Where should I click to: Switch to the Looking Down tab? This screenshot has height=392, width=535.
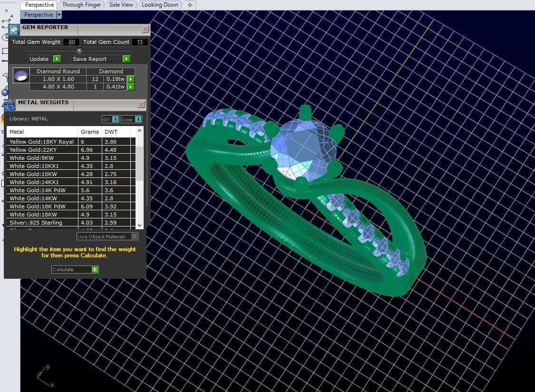coord(160,5)
